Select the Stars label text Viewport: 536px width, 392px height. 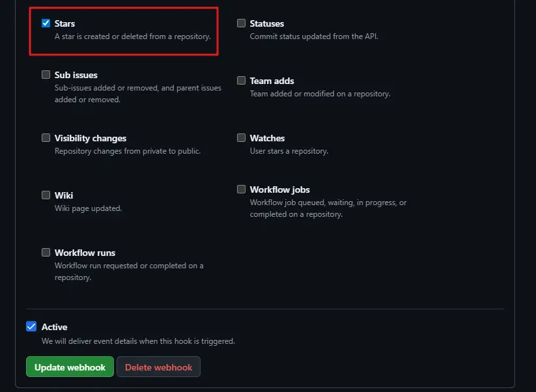click(x=65, y=23)
